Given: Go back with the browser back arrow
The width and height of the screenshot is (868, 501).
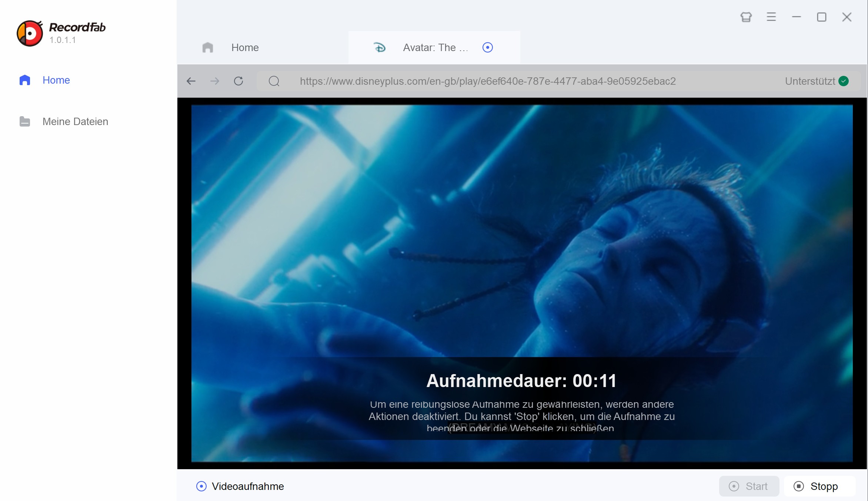Looking at the screenshot, I should point(191,81).
